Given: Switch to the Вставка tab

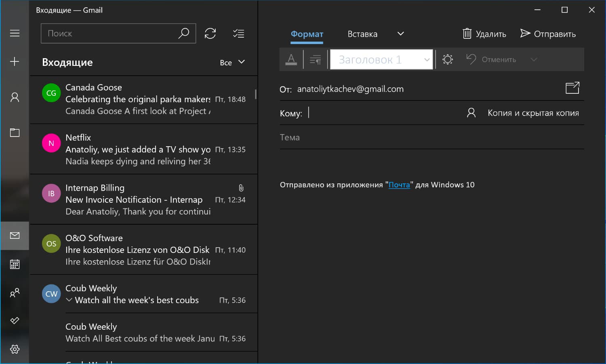Looking at the screenshot, I should 362,34.
